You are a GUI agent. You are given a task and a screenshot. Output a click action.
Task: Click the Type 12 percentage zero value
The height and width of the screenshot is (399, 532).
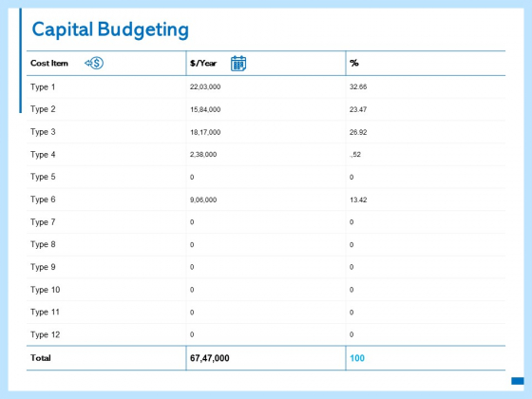click(351, 334)
